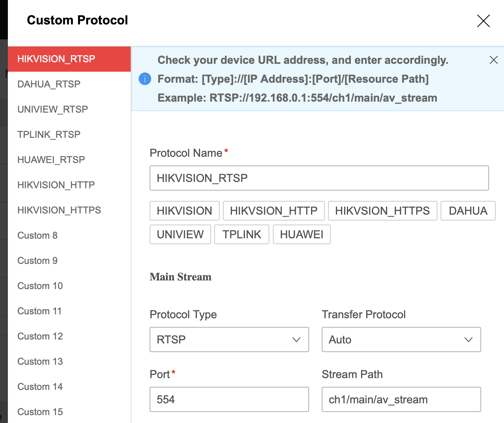
Task: Apply the TPLINK preset
Action: tap(241, 234)
